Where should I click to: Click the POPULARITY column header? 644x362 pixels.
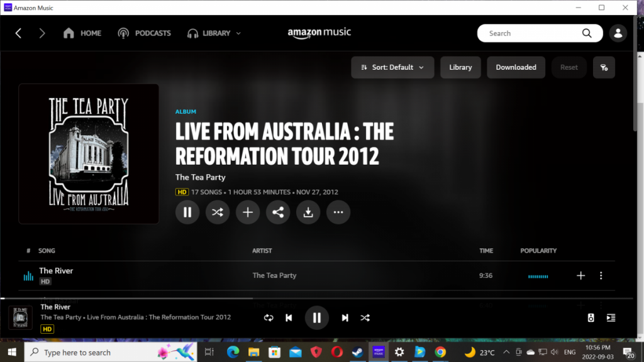pyautogui.click(x=538, y=251)
